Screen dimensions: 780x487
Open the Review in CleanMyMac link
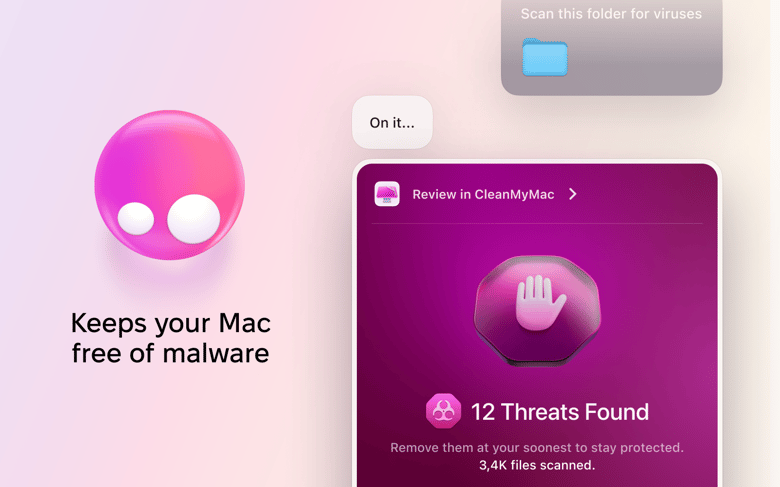483,195
